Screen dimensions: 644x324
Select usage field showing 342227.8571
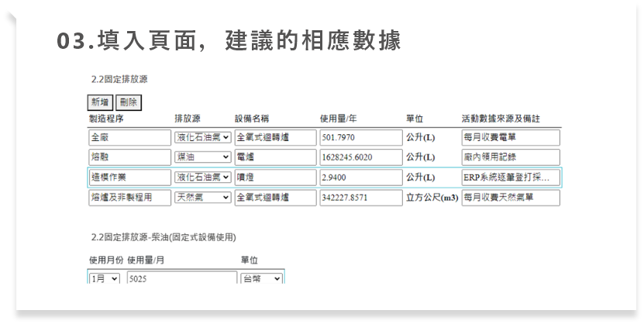pos(361,198)
